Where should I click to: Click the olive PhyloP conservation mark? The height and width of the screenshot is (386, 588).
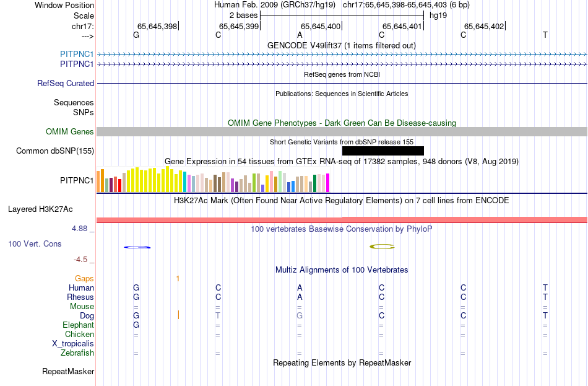(382, 247)
